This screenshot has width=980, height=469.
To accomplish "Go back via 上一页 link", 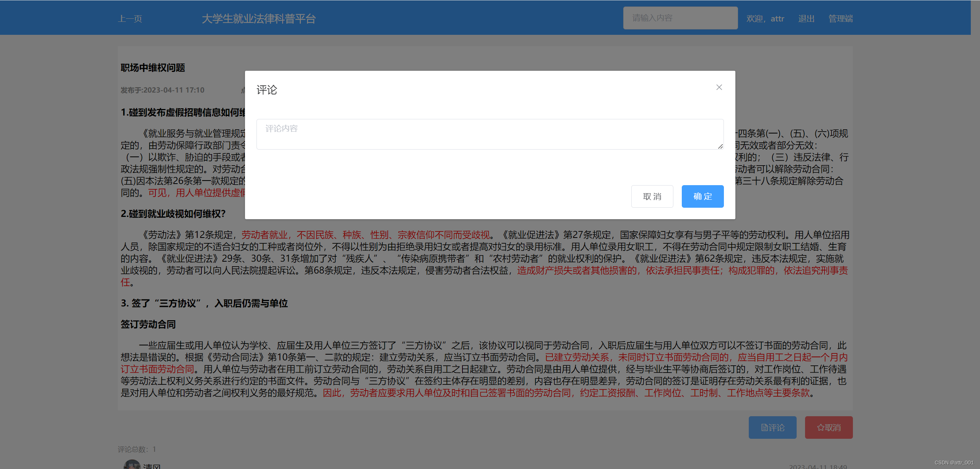I will click(130, 19).
